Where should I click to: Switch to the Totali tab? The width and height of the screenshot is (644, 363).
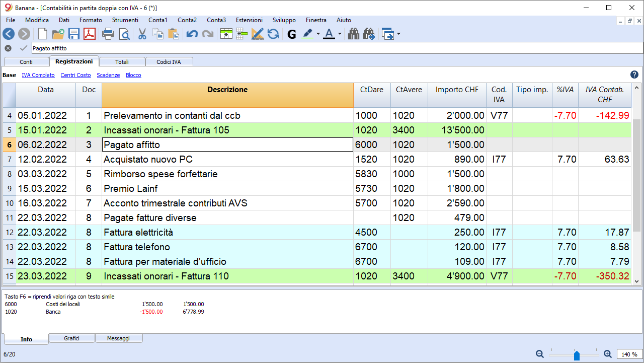tap(122, 62)
